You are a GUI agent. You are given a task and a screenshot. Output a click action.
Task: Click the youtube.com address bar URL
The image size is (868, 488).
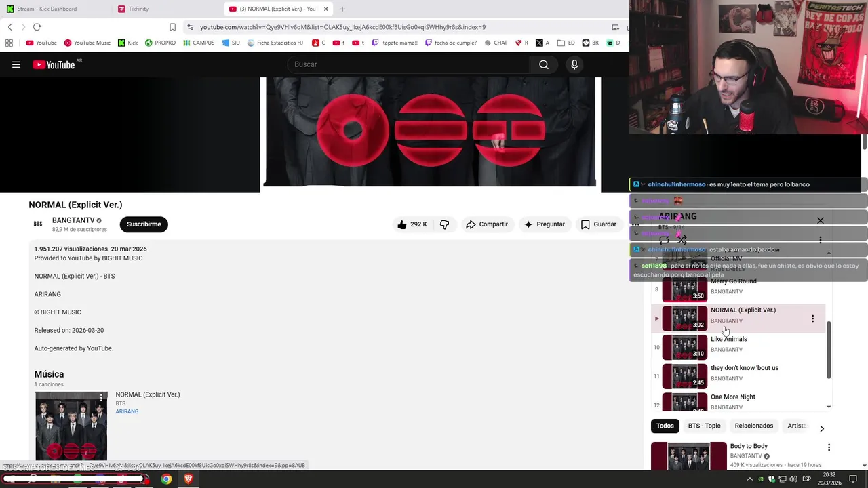tap(342, 27)
